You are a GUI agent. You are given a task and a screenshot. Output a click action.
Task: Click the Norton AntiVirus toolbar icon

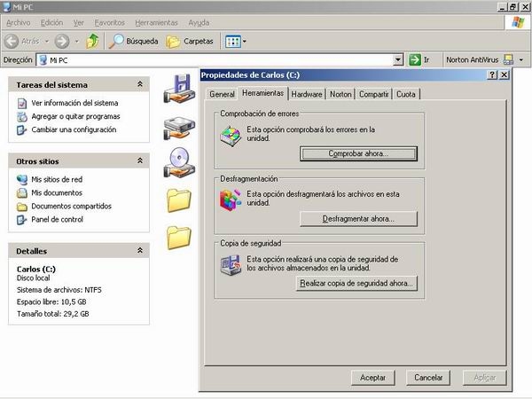(x=508, y=59)
